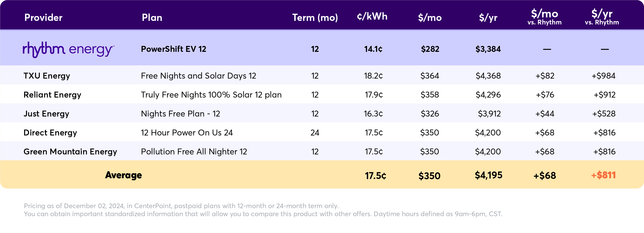Select Green Mountain Energy provider
Screen dimensions: 644x233
click(x=70, y=152)
